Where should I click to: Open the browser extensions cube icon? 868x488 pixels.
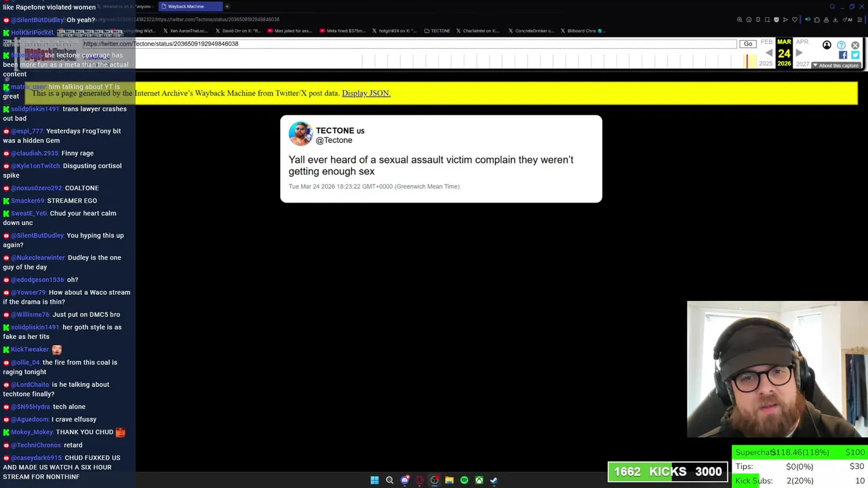point(816,20)
